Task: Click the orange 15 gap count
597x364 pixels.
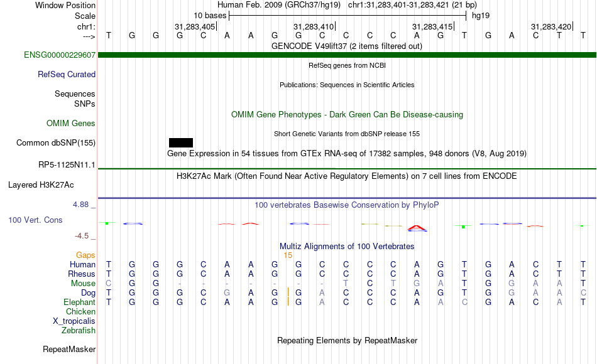Action: point(288,255)
